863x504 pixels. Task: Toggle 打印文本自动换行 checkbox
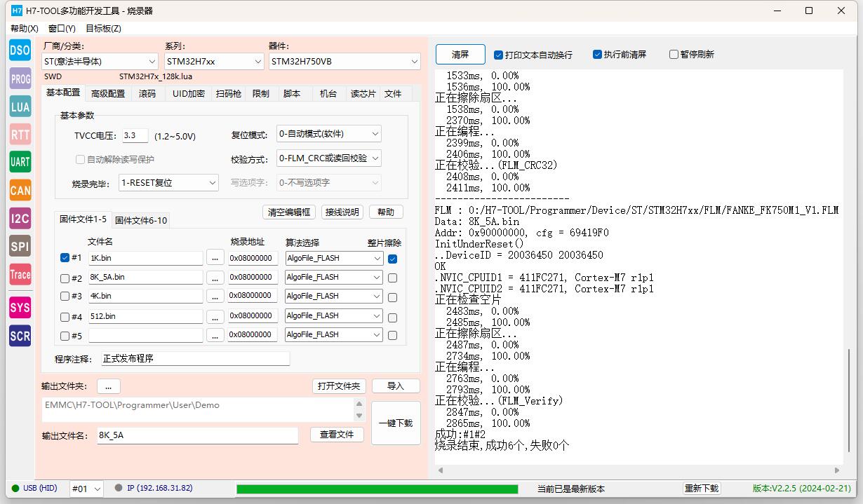coord(533,55)
